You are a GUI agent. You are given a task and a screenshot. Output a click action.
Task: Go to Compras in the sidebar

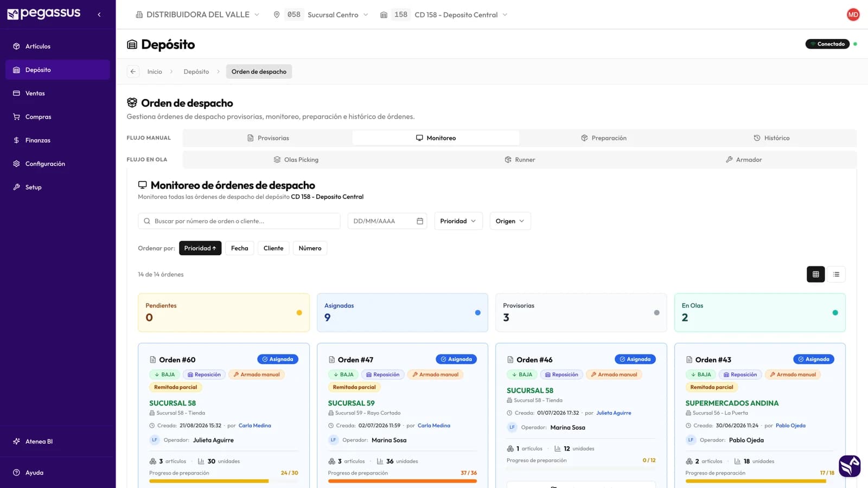[58, 117]
